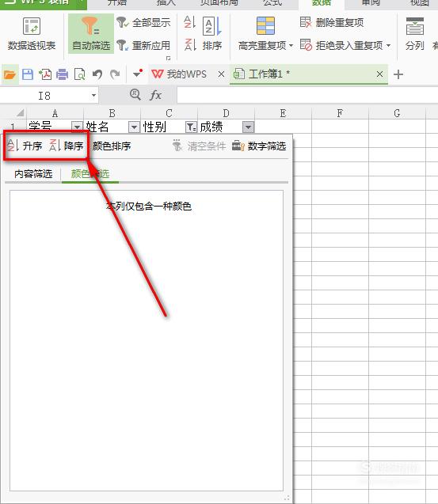438x504 pixels.
Task: Close the 我的WPS tab
Action: [x=221, y=74]
